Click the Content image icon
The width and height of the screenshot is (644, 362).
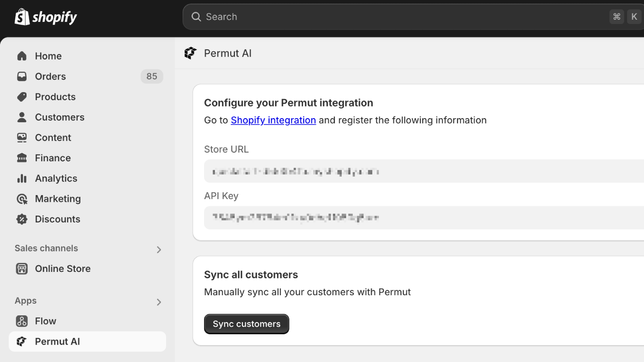pos(22,138)
